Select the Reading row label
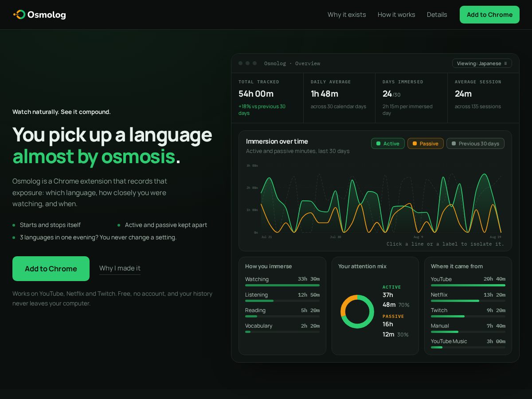The width and height of the screenshot is (532, 399). pyautogui.click(x=255, y=310)
